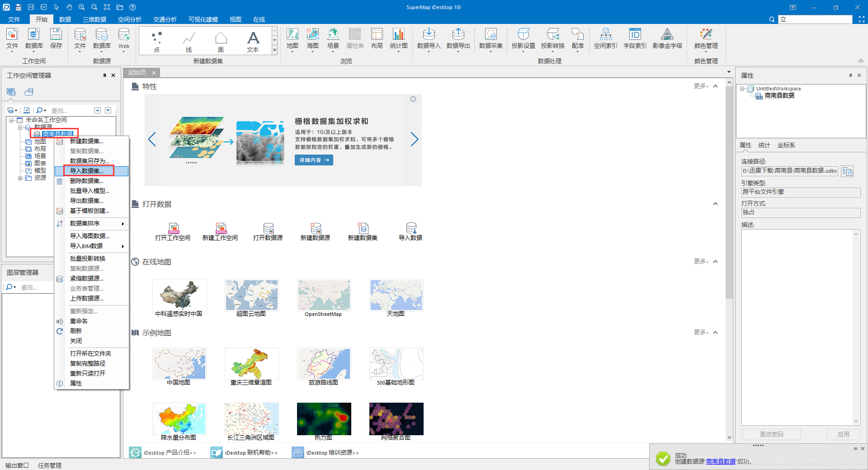Click the 空间索引 spatial index icon
The image size is (868, 470).
coord(605,40)
